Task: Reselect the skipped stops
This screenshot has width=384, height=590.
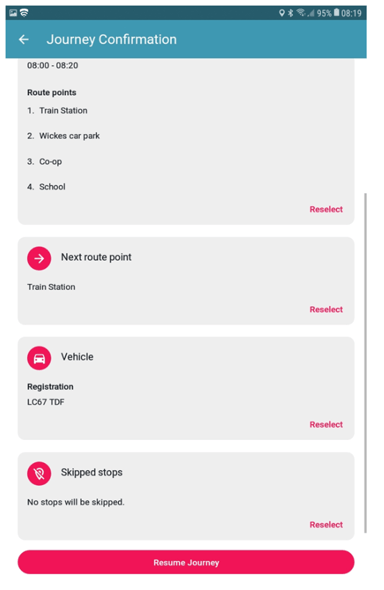Action: pyautogui.click(x=326, y=525)
